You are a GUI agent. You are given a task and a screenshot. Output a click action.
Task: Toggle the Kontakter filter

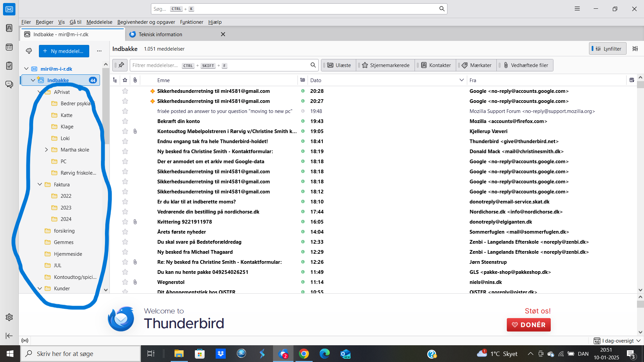tap(435, 65)
